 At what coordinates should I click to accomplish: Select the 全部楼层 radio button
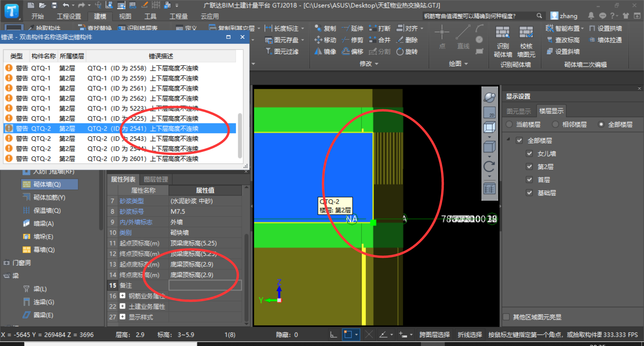coord(601,124)
